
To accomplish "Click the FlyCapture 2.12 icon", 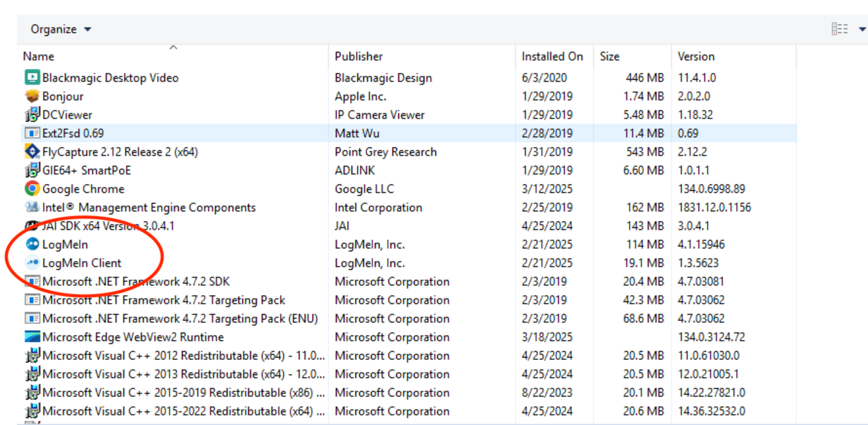I will 32,151.
